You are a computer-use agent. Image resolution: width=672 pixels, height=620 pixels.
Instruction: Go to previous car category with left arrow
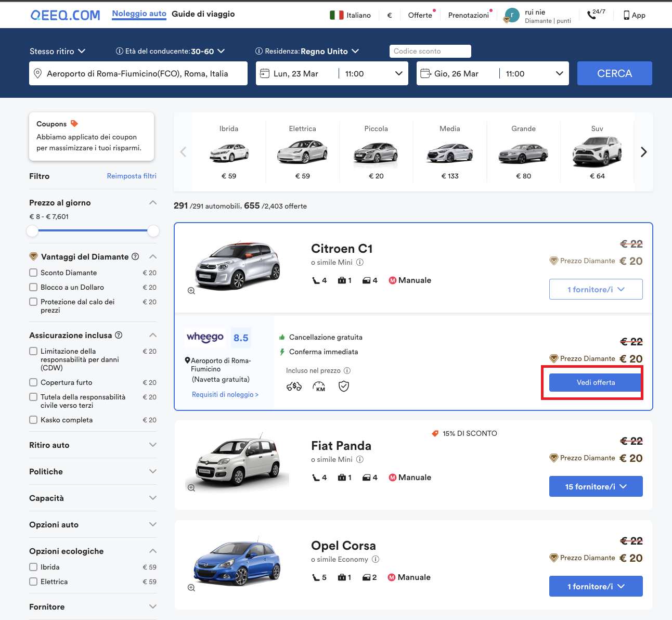183,152
